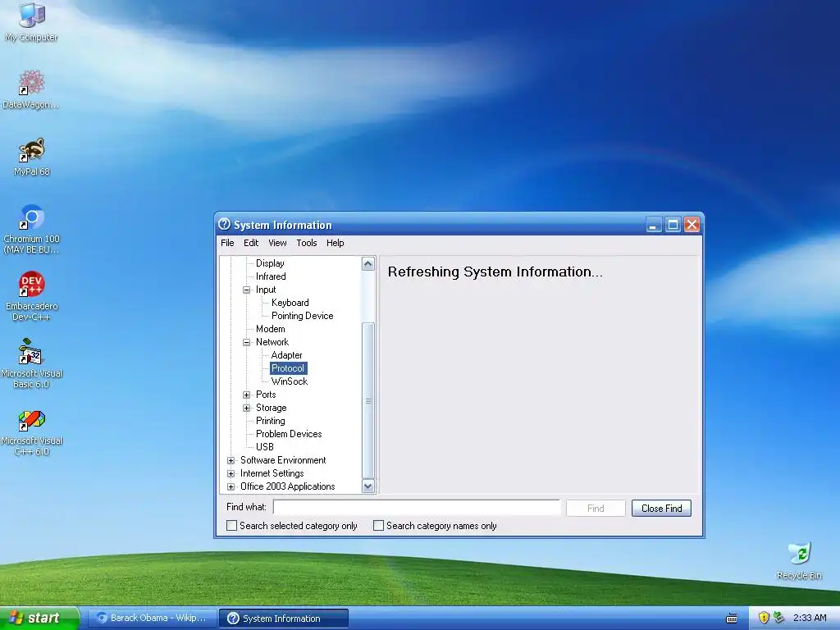Collapse the Network tree node
This screenshot has width=840, height=630.
pos(246,342)
